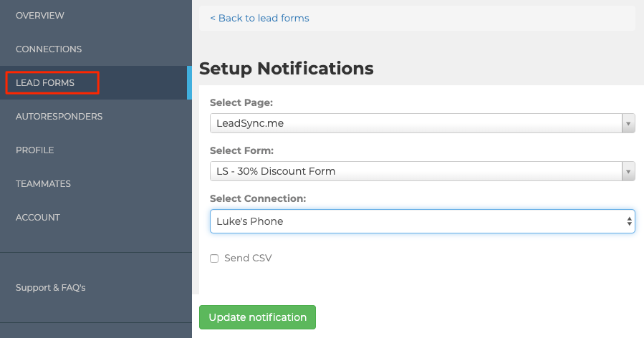Click the Back to lead forms link
This screenshot has width=644, height=338.
259,18
